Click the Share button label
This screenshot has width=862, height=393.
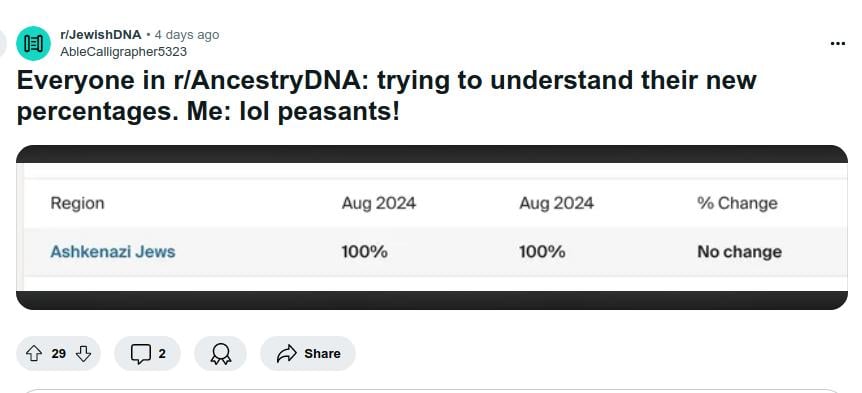click(322, 353)
